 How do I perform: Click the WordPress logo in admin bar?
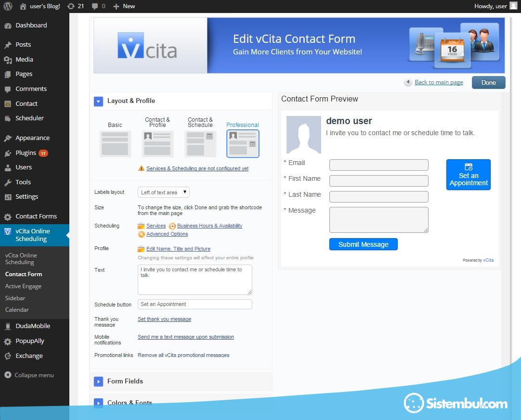click(x=8, y=6)
